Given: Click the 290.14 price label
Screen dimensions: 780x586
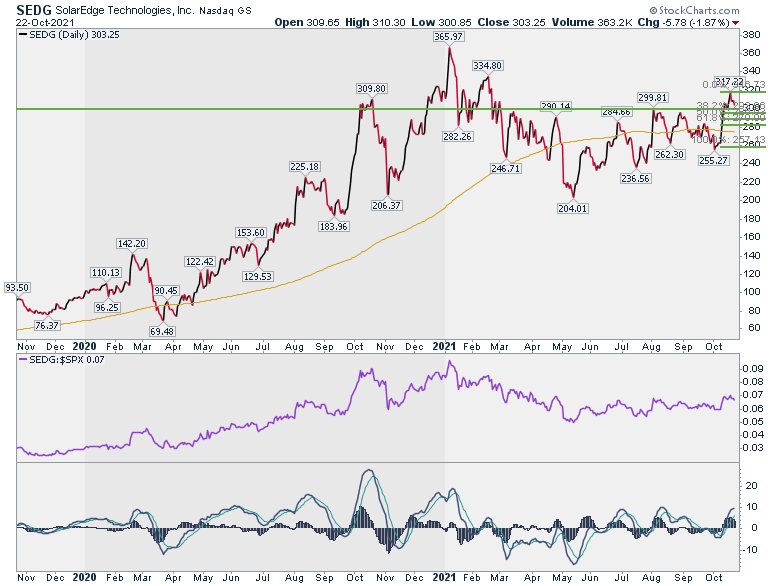Looking at the screenshot, I should 556,106.
